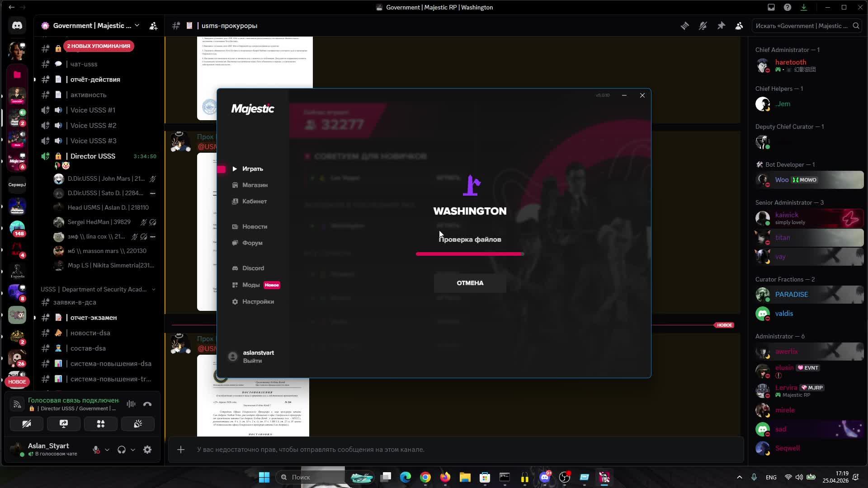The image size is (868, 488).
Task: Share your screen in voice panel
Action: tap(64, 424)
